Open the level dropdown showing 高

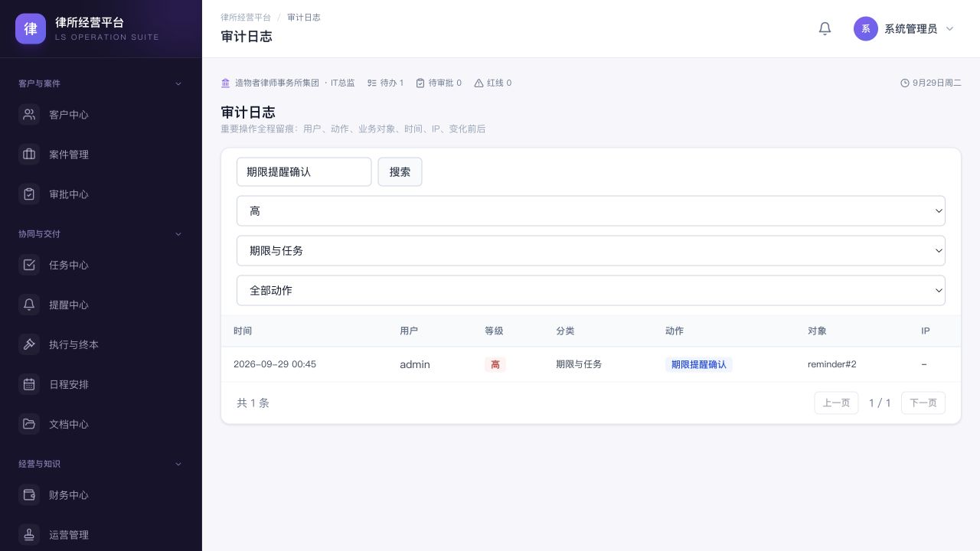(x=591, y=211)
